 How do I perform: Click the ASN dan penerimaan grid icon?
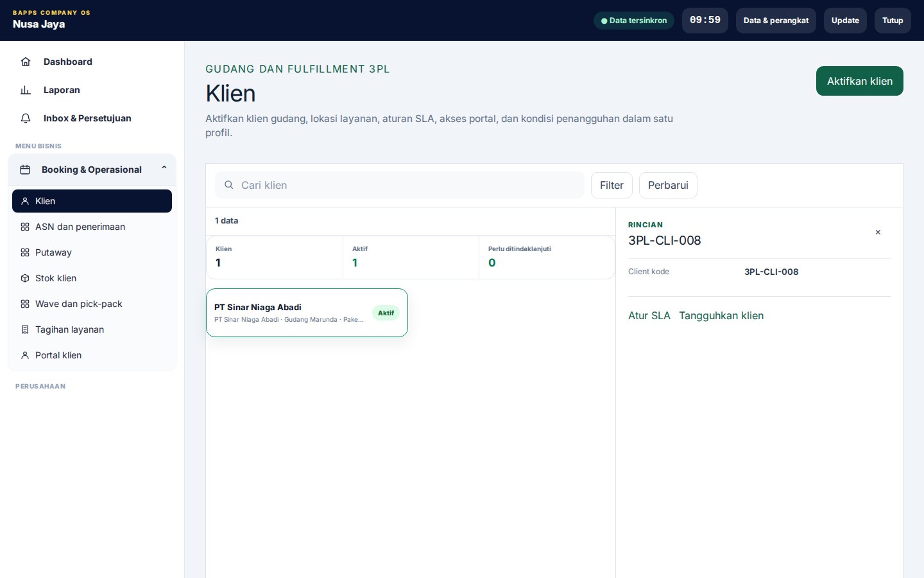point(25,227)
